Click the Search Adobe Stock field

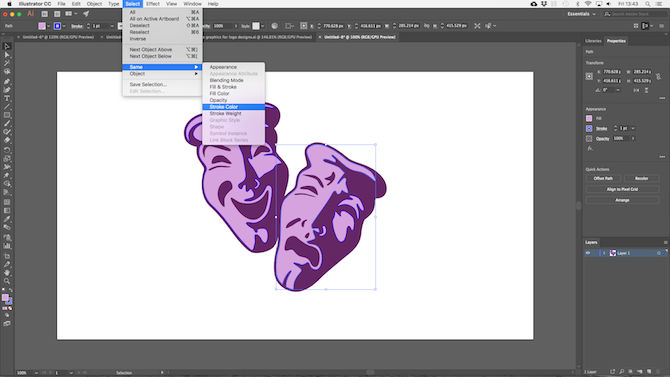pos(635,14)
